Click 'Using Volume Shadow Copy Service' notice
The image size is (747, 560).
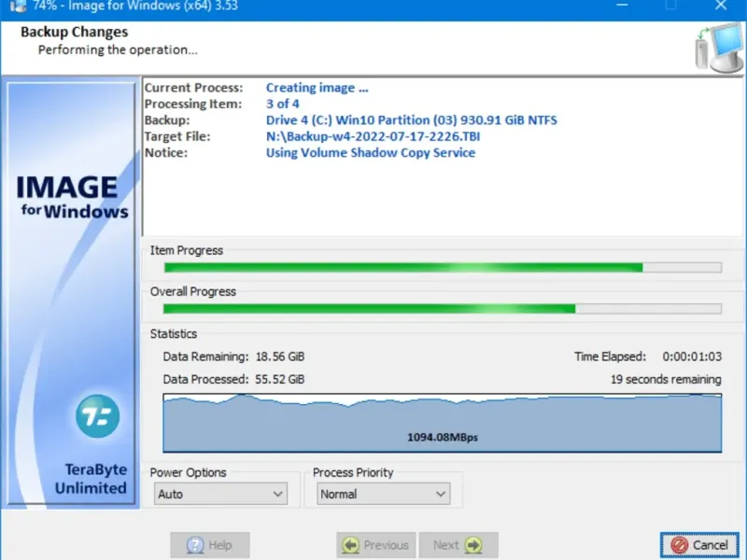point(371,152)
